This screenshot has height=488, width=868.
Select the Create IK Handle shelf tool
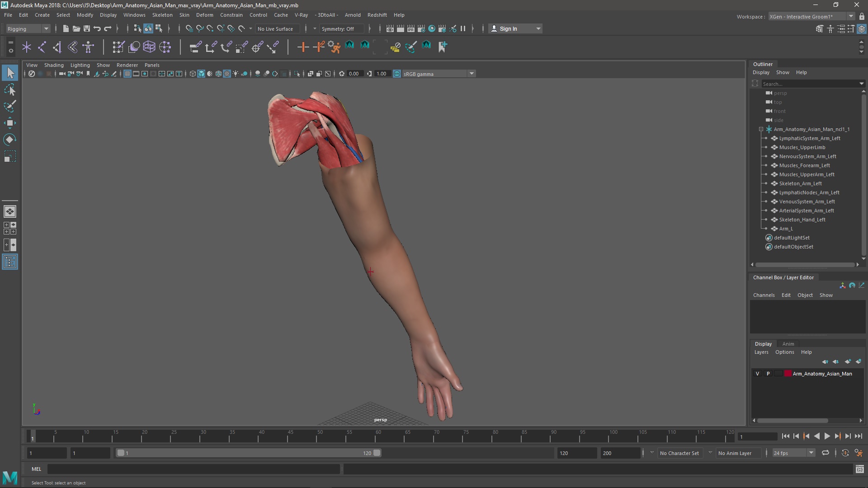coord(57,47)
